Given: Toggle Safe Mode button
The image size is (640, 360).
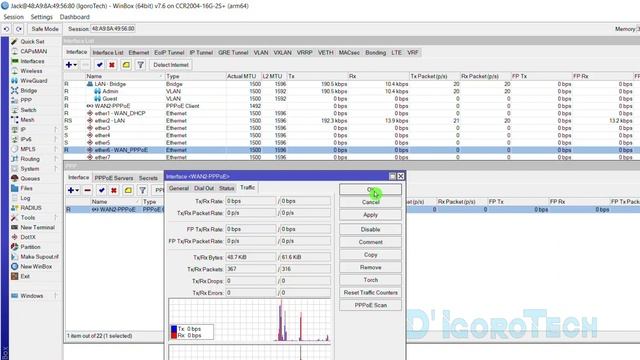Looking at the screenshot, I should (x=45, y=29).
